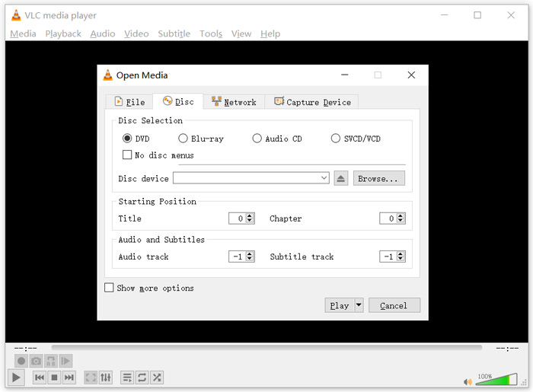Toggle the playlist view
Viewport: 533px width, 392px height.
[x=127, y=378]
